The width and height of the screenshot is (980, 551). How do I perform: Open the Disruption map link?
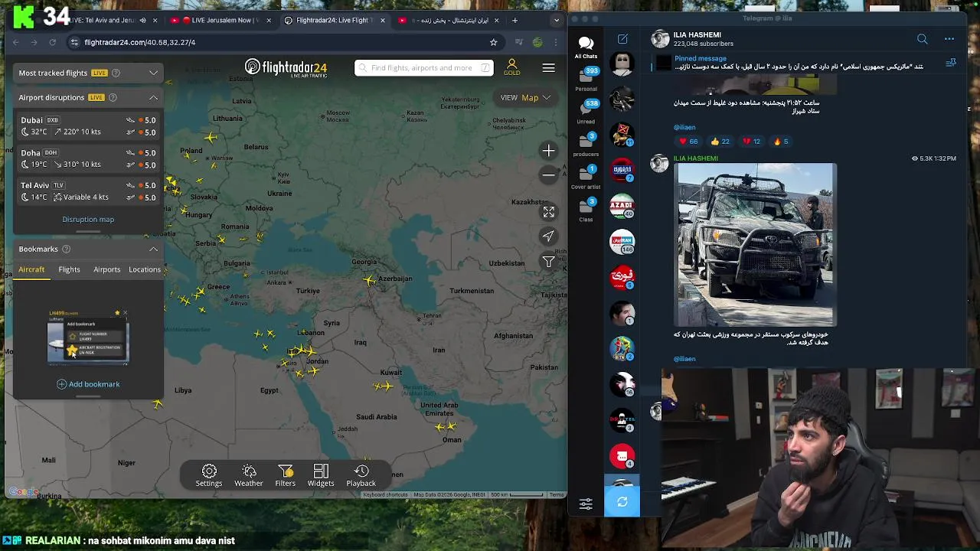pos(88,219)
